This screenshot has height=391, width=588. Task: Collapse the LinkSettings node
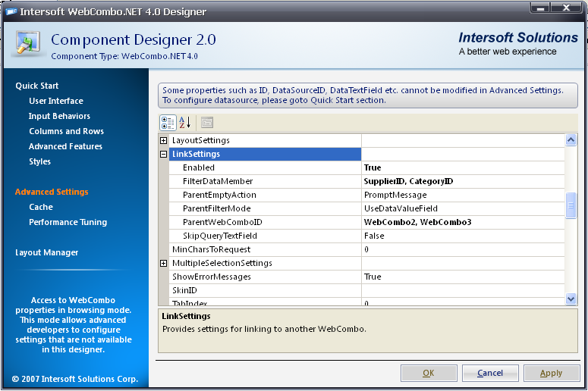pos(163,154)
